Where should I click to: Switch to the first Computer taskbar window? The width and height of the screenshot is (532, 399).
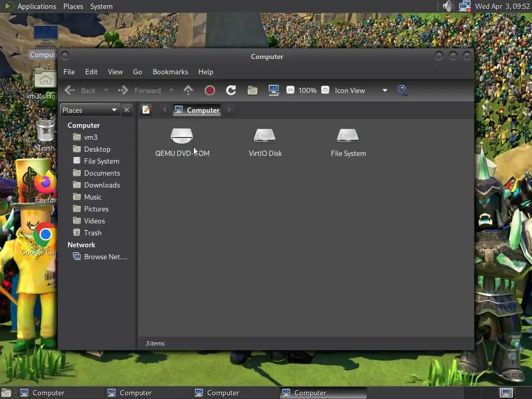(x=60, y=393)
